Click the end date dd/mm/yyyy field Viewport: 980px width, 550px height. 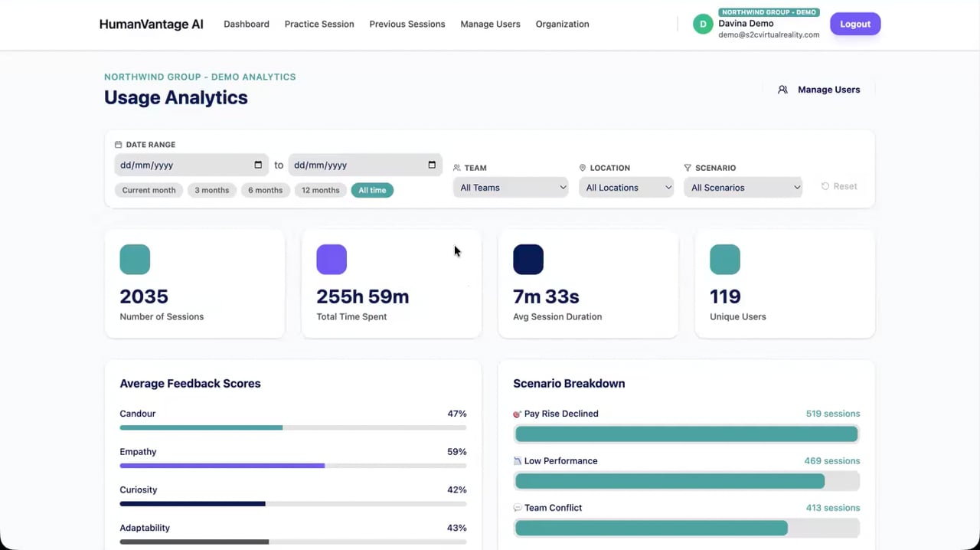(x=365, y=165)
